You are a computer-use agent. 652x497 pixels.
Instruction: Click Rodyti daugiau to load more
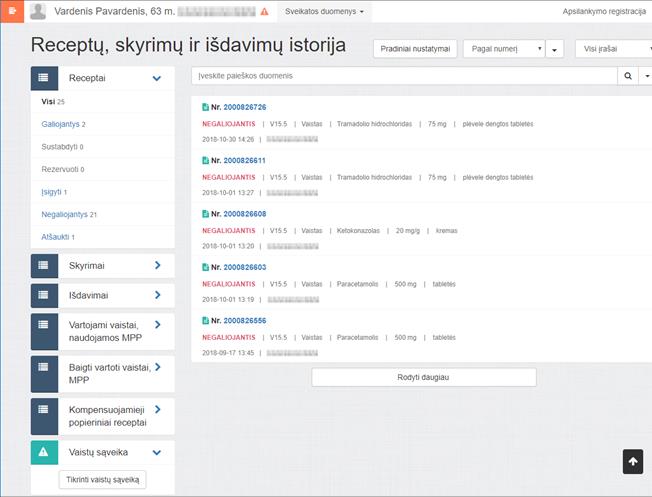tap(423, 377)
